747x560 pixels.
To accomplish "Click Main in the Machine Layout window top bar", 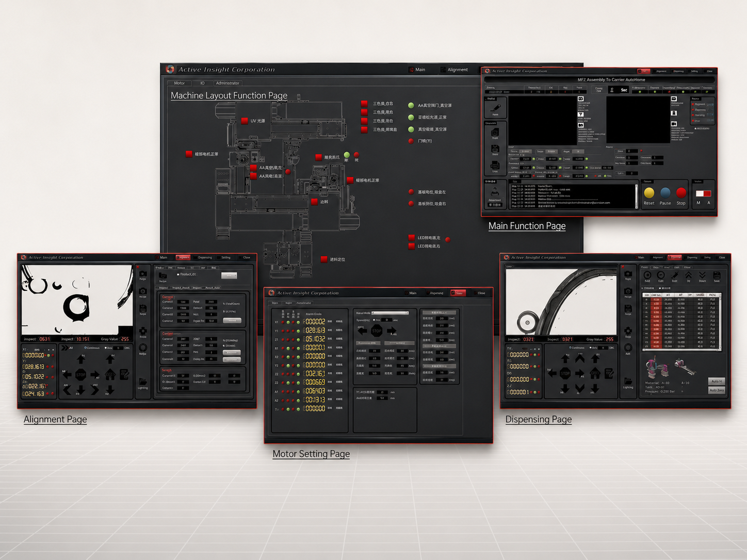I will point(417,70).
